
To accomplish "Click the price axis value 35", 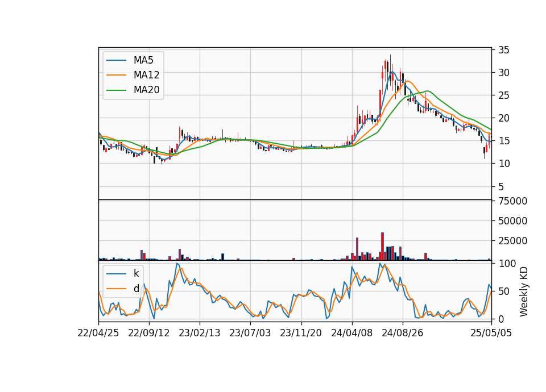I will [x=504, y=50].
